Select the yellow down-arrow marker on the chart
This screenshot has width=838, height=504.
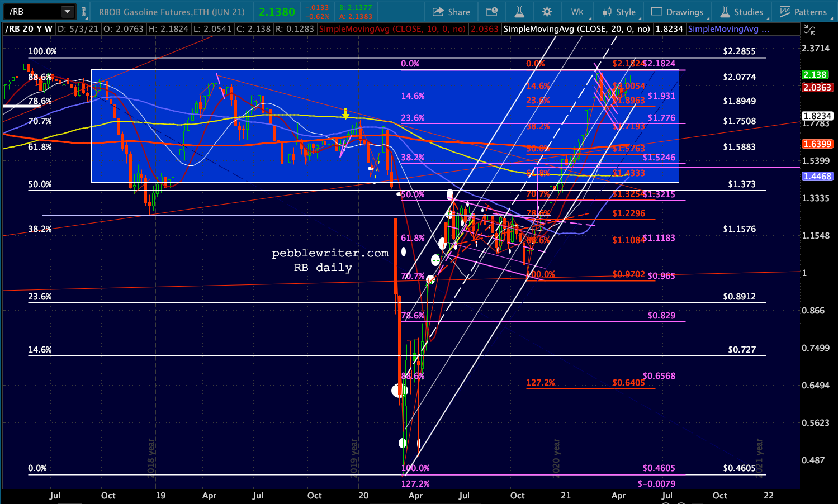[346, 113]
